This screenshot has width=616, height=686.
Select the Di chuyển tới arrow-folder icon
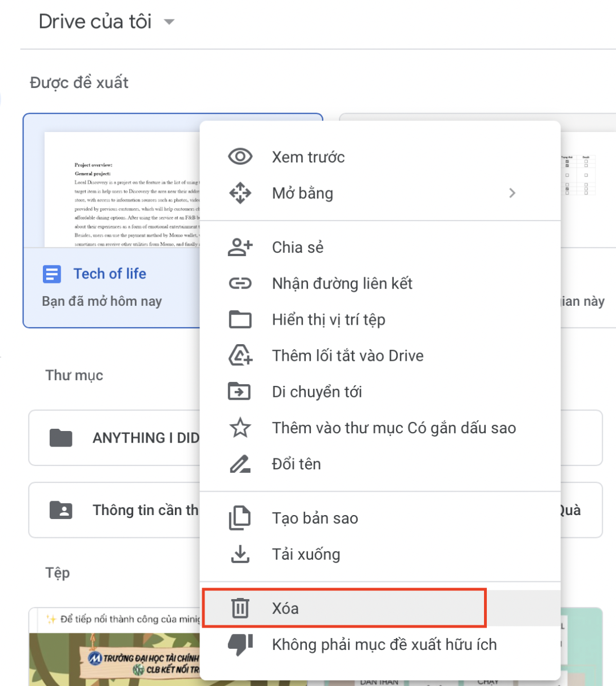[241, 391]
